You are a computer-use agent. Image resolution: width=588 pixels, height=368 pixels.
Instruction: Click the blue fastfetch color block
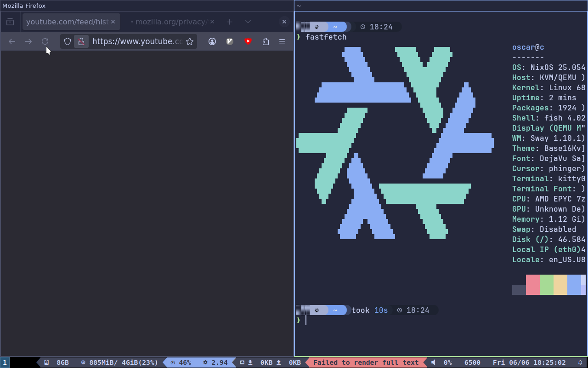click(x=574, y=285)
